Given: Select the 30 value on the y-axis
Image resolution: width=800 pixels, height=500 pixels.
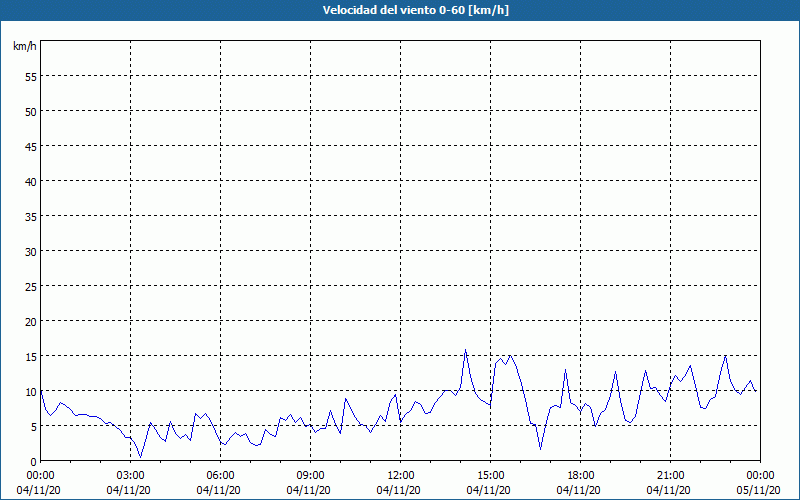Looking at the screenshot, I should 31,252.
